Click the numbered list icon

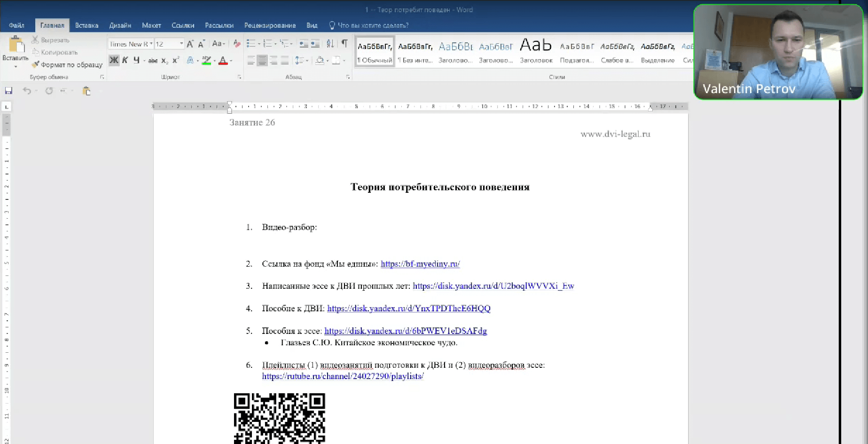click(x=267, y=44)
